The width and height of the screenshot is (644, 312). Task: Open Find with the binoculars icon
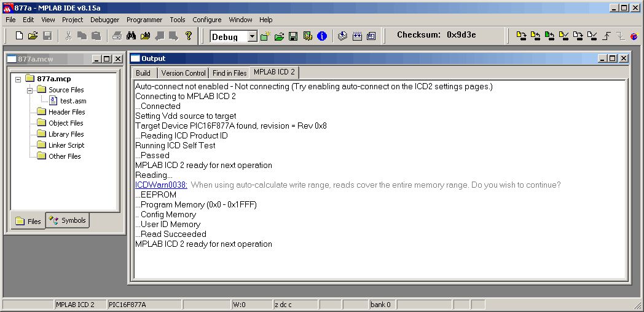[131, 36]
